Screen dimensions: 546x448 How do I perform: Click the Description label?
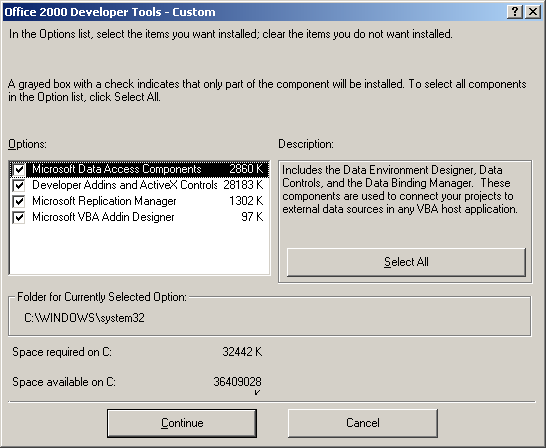coord(306,144)
